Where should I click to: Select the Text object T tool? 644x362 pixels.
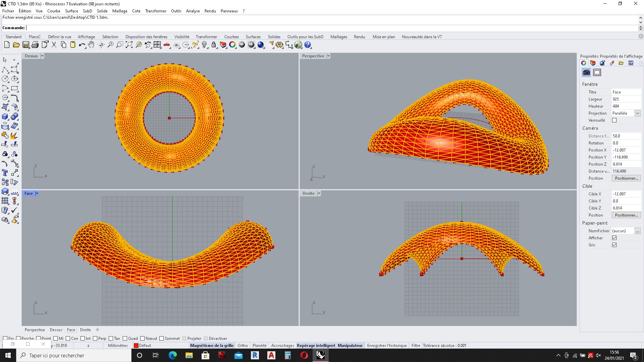[5, 173]
